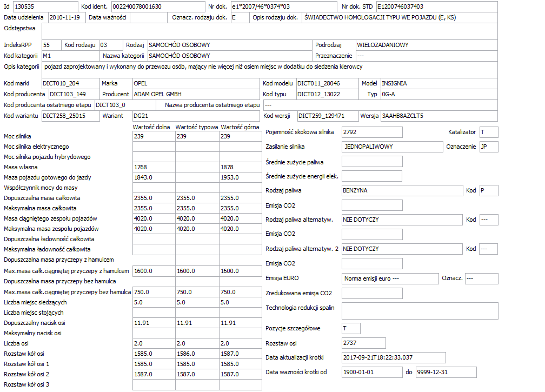This screenshot has height=392, width=545.
Task: Select the Technologia redukcji spalin box
Action: click(x=420, y=311)
